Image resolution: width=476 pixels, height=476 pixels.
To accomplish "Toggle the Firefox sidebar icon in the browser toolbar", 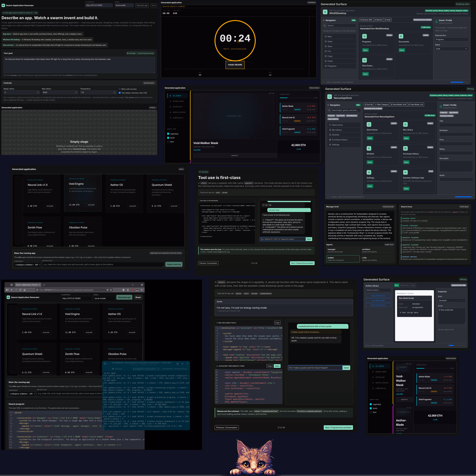I will coord(7,290).
